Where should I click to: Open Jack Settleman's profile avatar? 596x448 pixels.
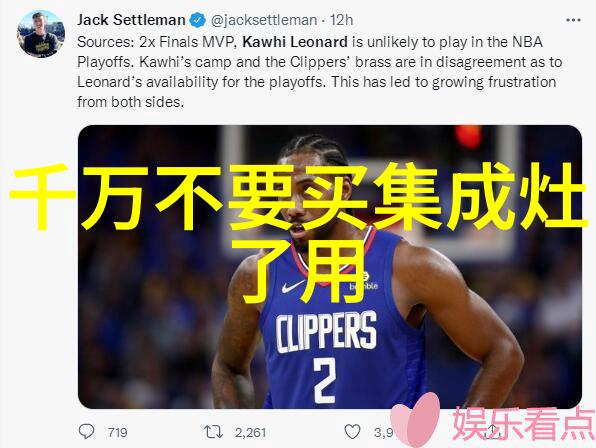point(41,34)
